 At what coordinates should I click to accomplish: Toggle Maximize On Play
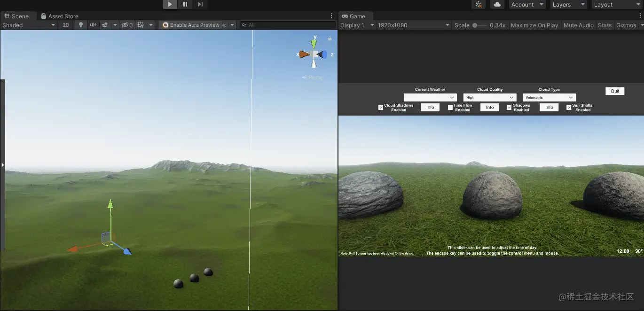(x=534, y=25)
